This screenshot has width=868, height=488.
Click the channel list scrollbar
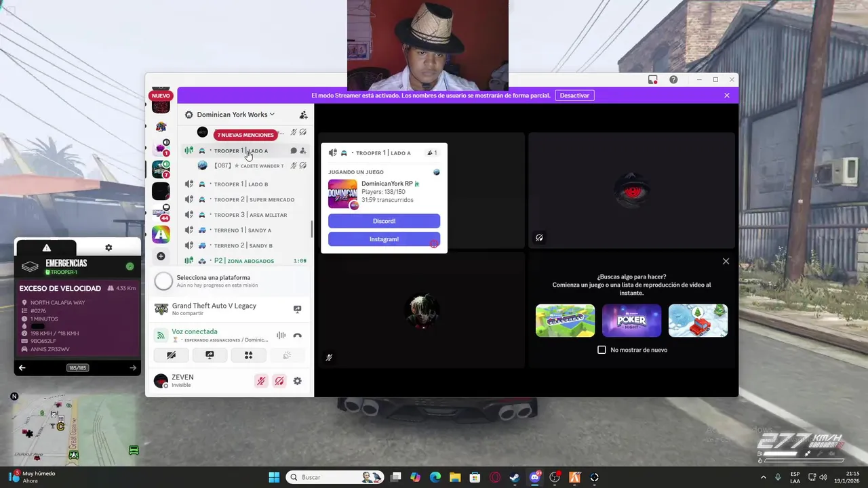pyautogui.click(x=312, y=228)
